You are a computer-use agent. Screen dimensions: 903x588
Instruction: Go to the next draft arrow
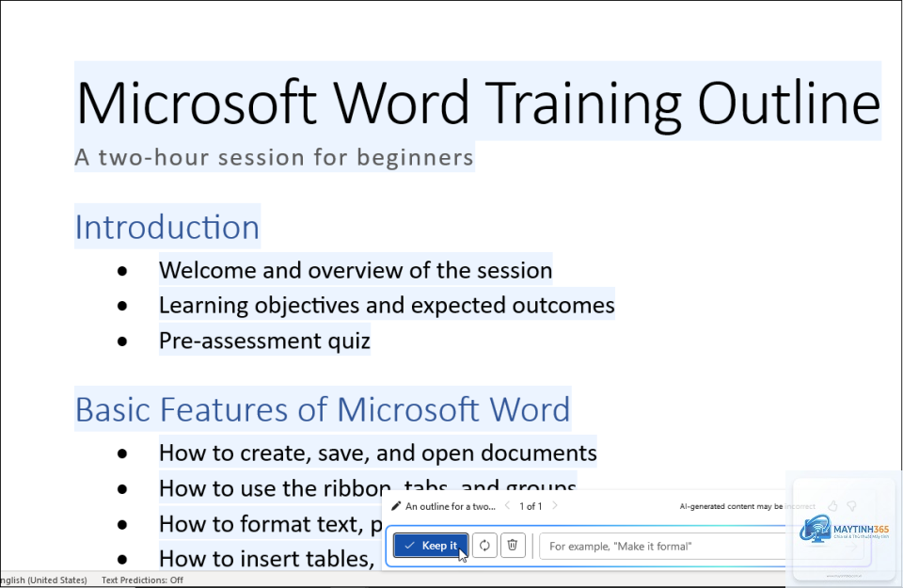pos(555,505)
